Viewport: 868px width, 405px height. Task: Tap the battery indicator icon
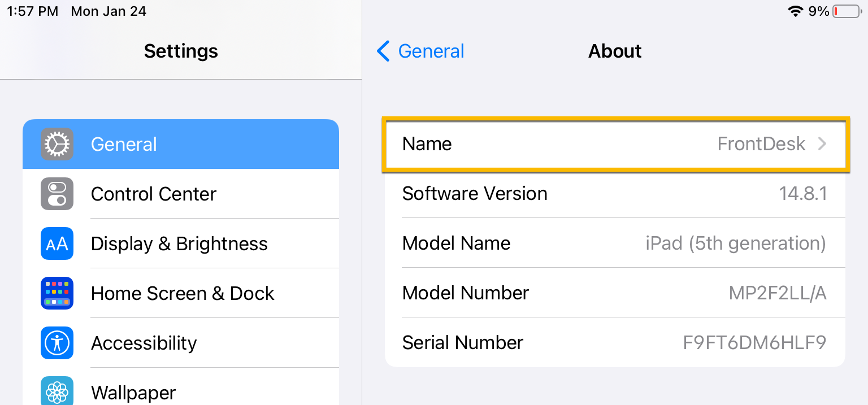(x=847, y=11)
